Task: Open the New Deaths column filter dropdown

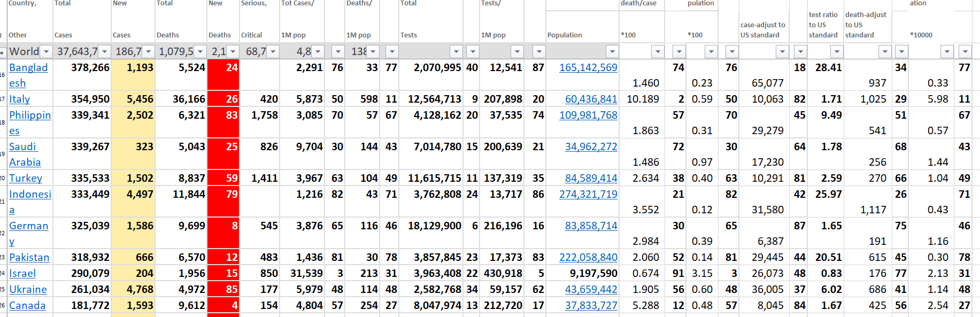Action: pyautogui.click(x=233, y=52)
